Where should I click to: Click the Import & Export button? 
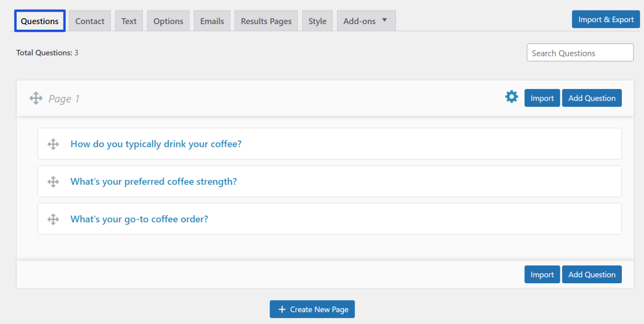[606, 19]
